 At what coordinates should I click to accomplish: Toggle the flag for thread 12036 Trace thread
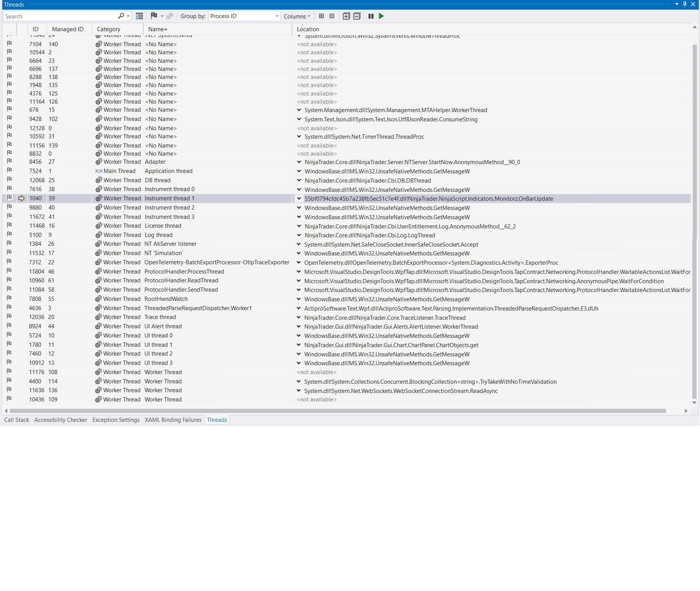pyautogui.click(x=9, y=316)
